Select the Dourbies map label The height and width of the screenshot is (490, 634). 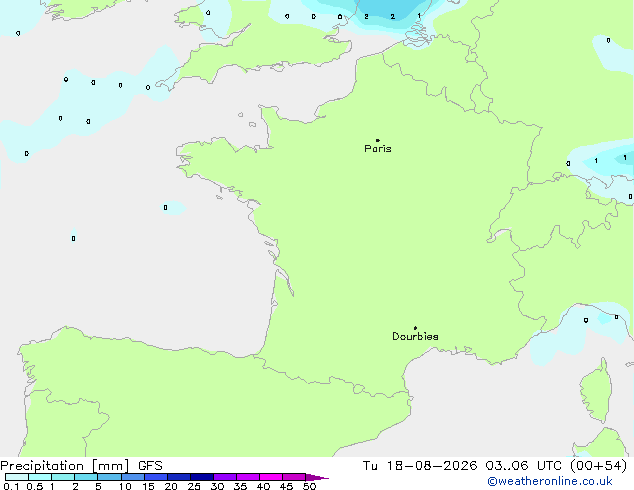tap(415, 336)
